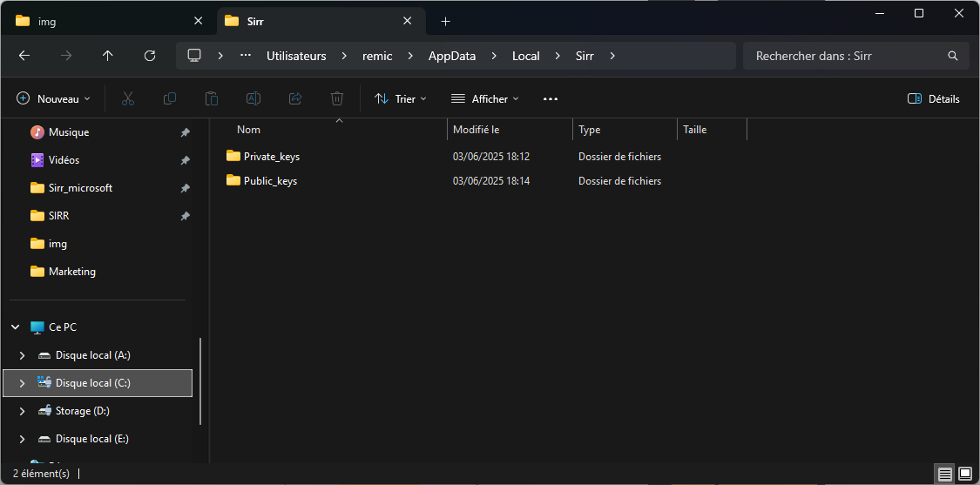Collapse the Ce PC tree node

pos(15,327)
